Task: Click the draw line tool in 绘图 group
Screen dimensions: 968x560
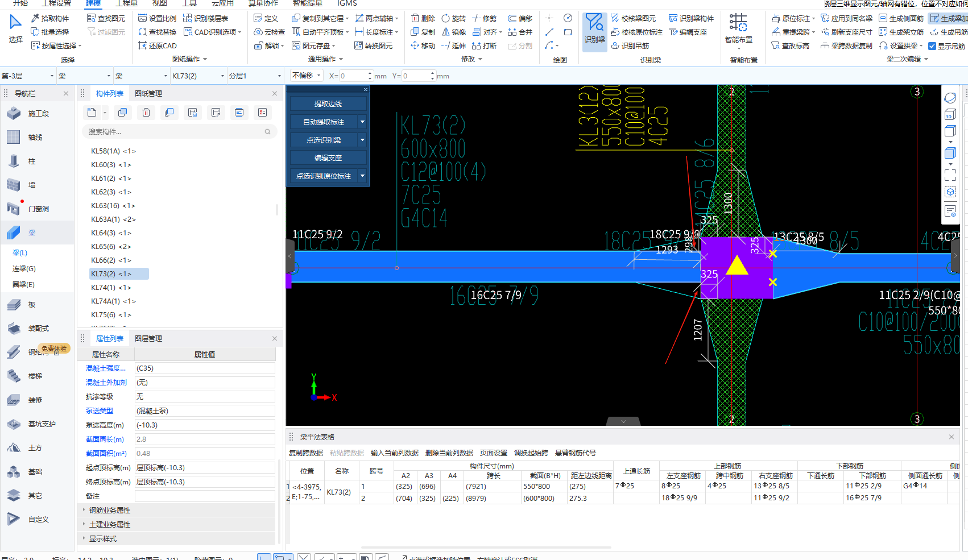Action: click(x=549, y=32)
